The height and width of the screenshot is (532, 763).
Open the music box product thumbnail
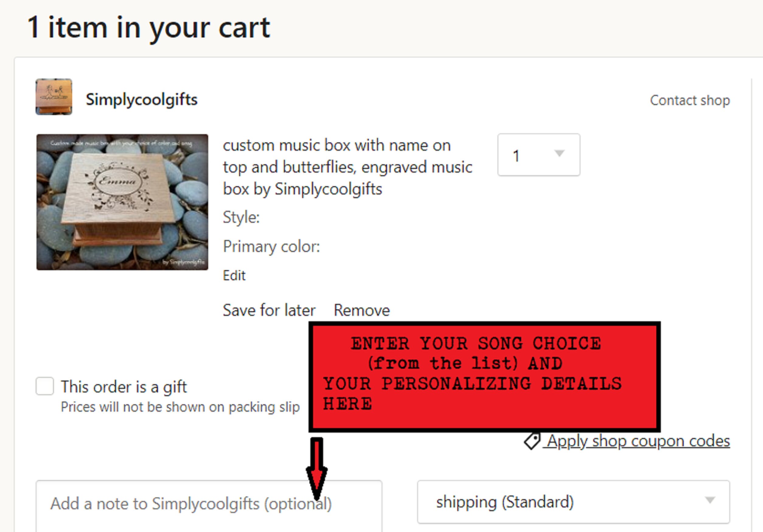coord(122,202)
